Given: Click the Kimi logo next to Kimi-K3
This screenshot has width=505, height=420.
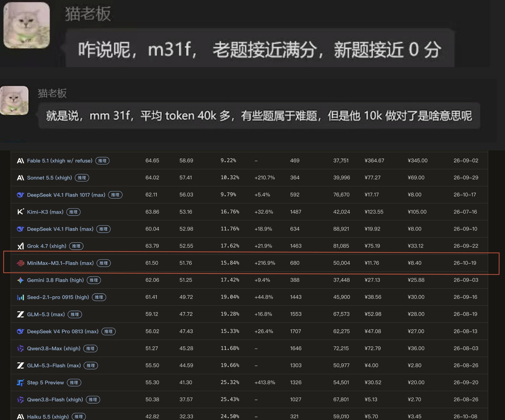Looking at the screenshot, I should point(20,212).
